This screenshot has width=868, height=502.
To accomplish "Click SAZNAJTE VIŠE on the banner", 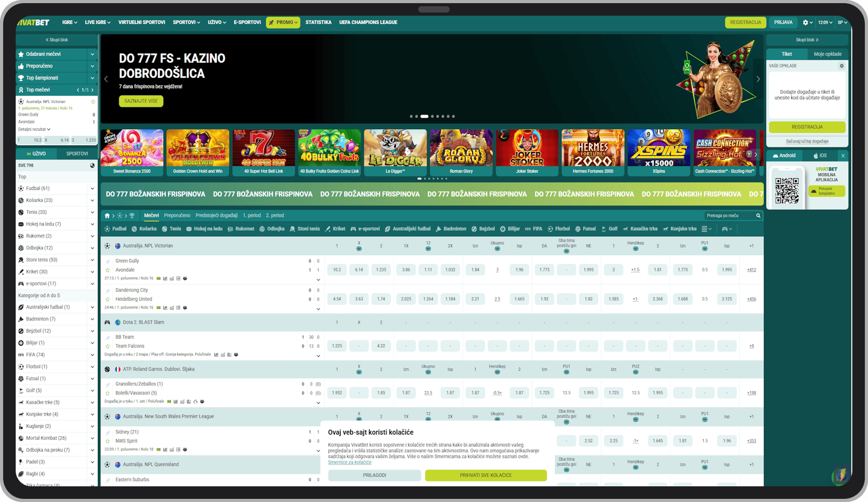I will (141, 101).
